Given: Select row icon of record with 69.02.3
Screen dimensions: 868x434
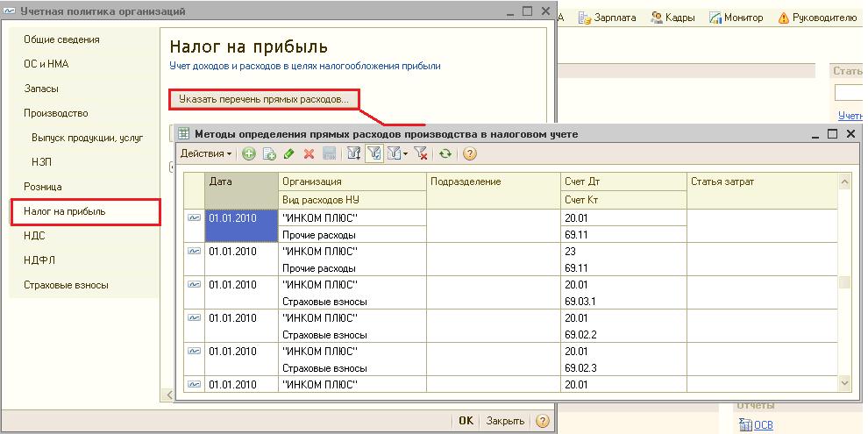Looking at the screenshot, I should [194, 351].
